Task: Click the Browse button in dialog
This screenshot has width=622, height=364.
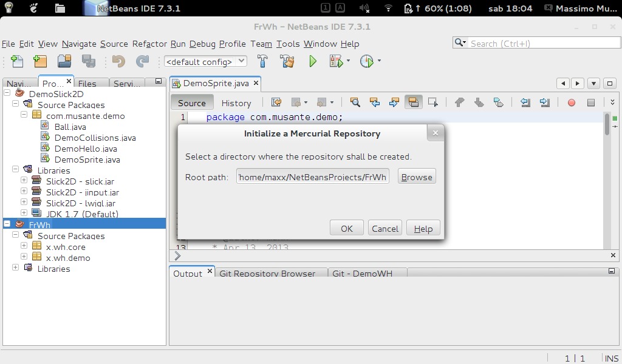Action: tap(417, 177)
